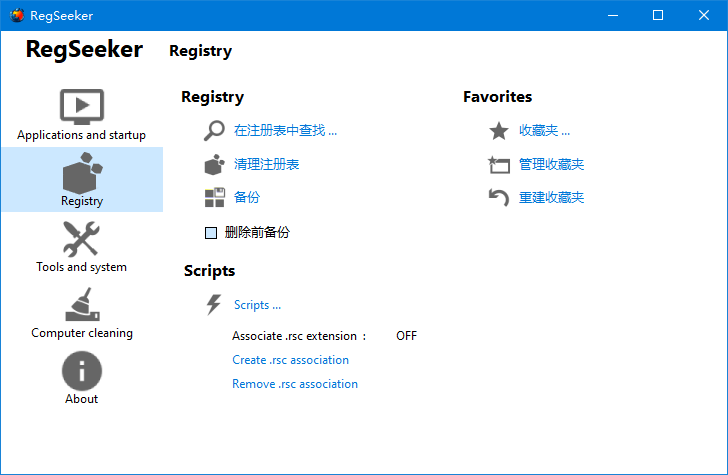The image size is (728, 475).
Task: Select the Applications and startup label
Action: (82, 135)
